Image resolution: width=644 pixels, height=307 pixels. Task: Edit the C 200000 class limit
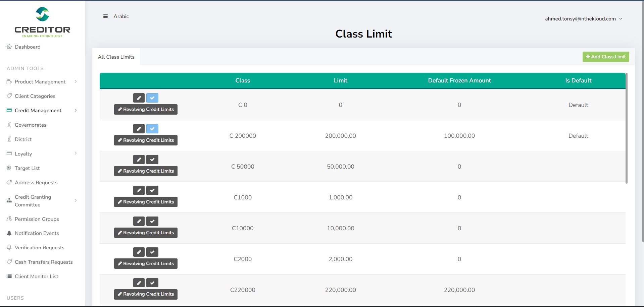(x=139, y=129)
